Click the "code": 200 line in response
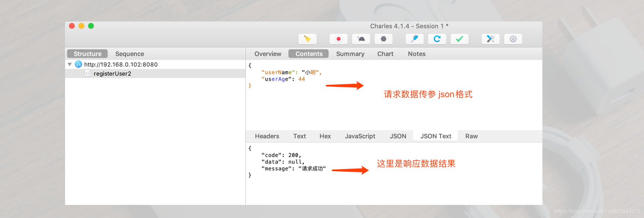The height and width of the screenshot is (218, 644). click(281, 155)
